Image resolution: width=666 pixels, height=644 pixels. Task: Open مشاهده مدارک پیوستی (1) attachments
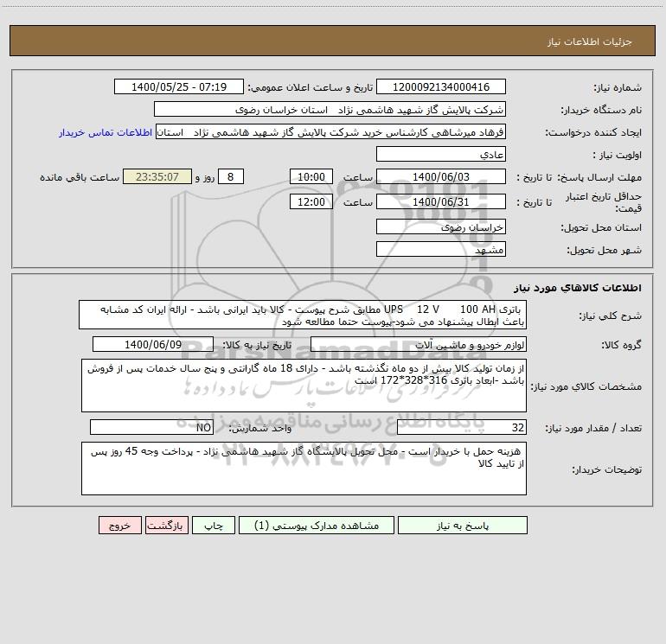[317, 526]
